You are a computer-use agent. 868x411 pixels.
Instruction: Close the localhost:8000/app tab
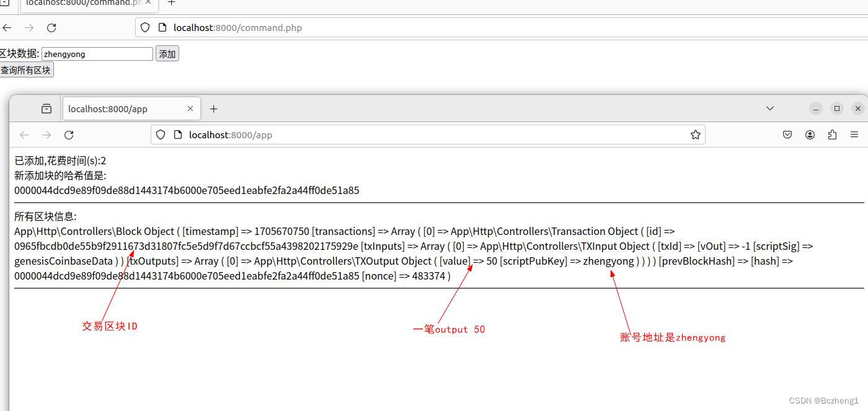click(x=190, y=108)
